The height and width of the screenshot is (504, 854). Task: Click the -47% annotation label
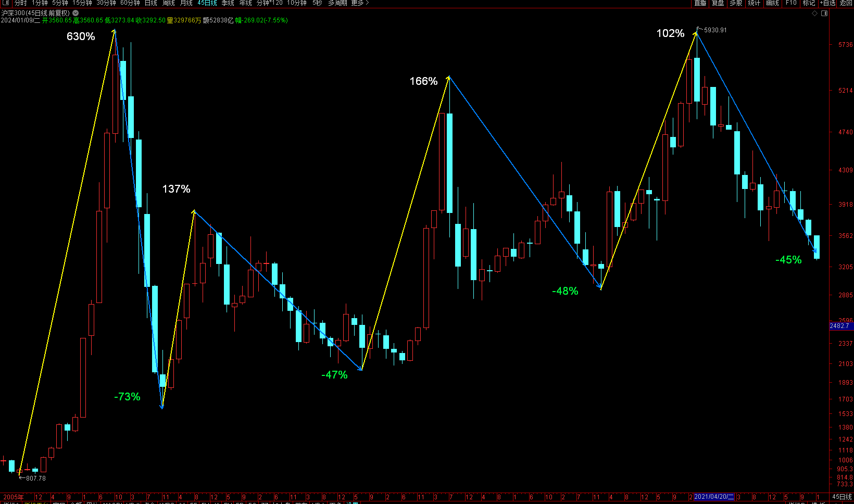334,375
